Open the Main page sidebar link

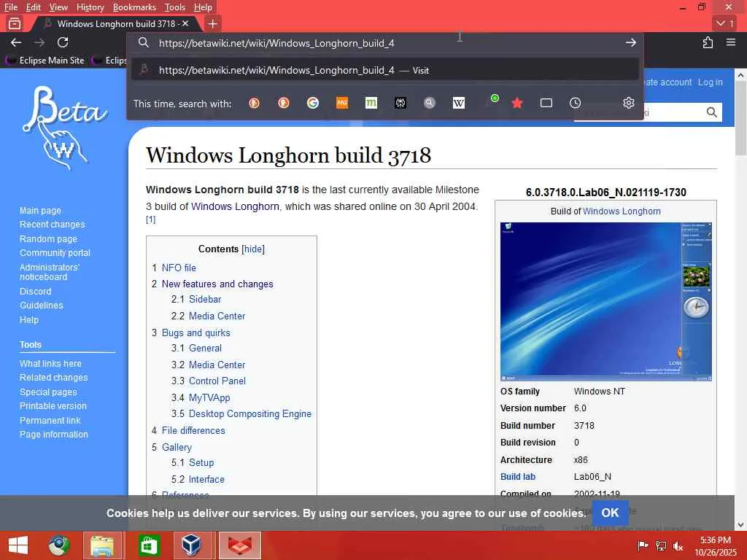tap(40, 211)
